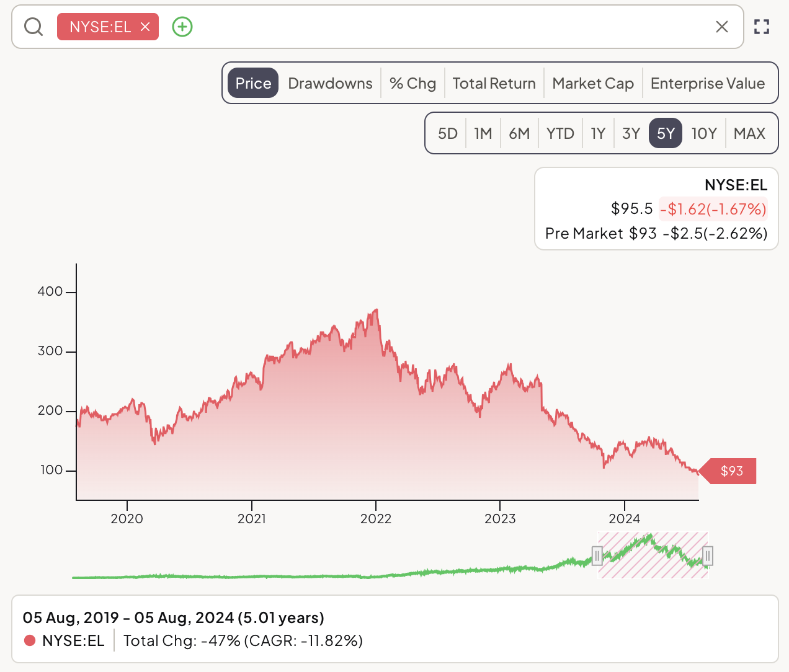Image resolution: width=789 pixels, height=672 pixels.
Task: Select the 5Y time range
Action: pyautogui.click(x=666, y=133)
